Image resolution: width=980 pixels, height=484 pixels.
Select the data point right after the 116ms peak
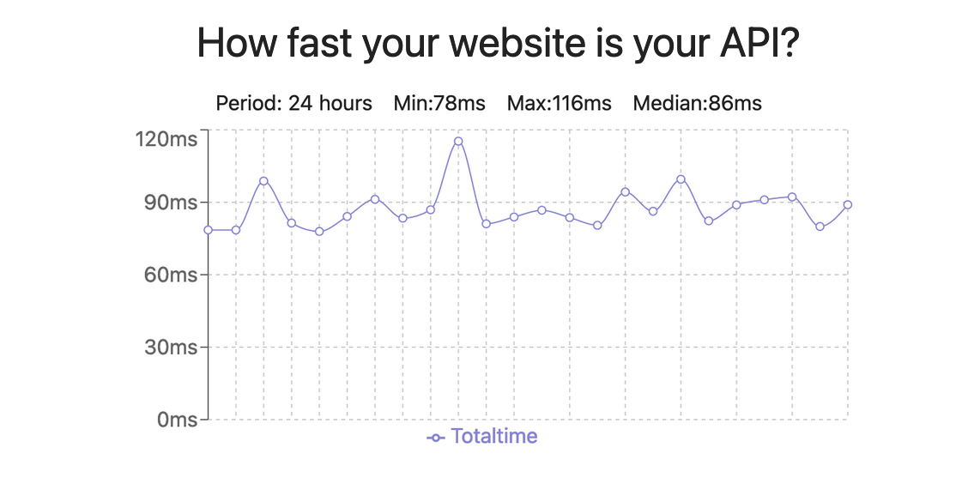point(486,224)
